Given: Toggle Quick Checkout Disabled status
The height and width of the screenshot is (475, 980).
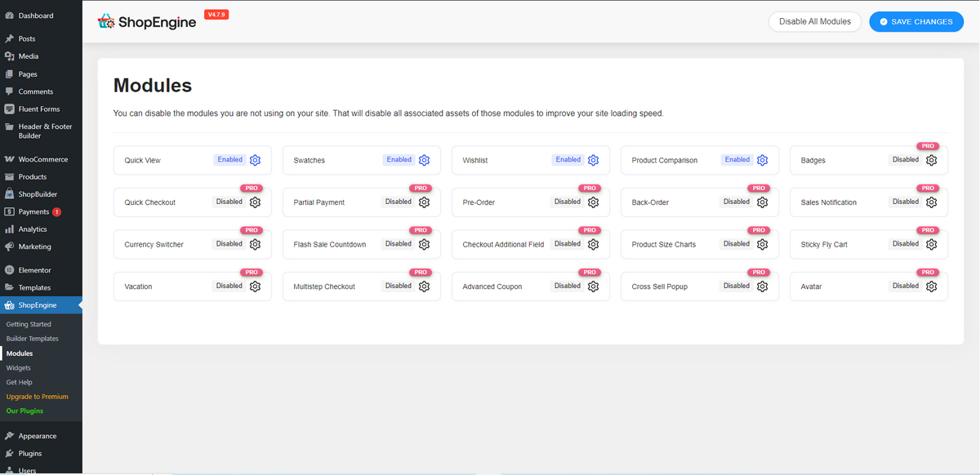Looking at the screenshot, I should [229, 202].
